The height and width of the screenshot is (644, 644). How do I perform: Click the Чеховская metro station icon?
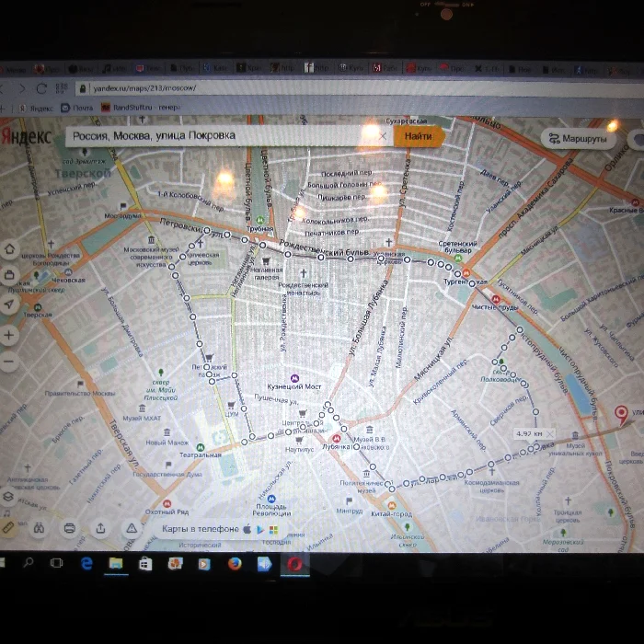click(x=68, y=272)
